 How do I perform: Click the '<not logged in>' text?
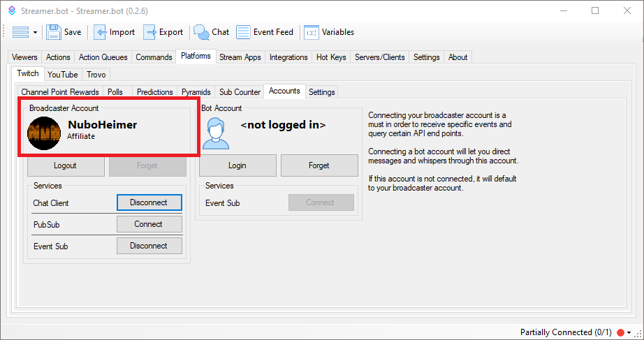tap(283, 125)
